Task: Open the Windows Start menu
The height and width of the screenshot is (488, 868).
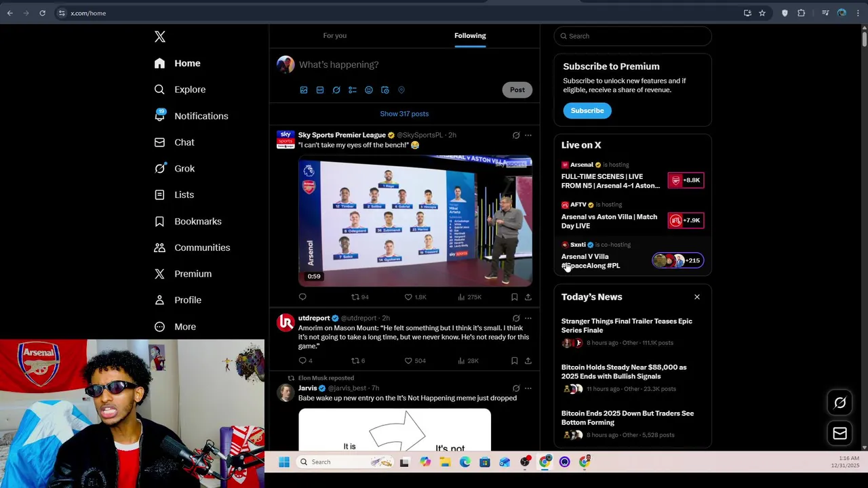Action: (284, 462)
